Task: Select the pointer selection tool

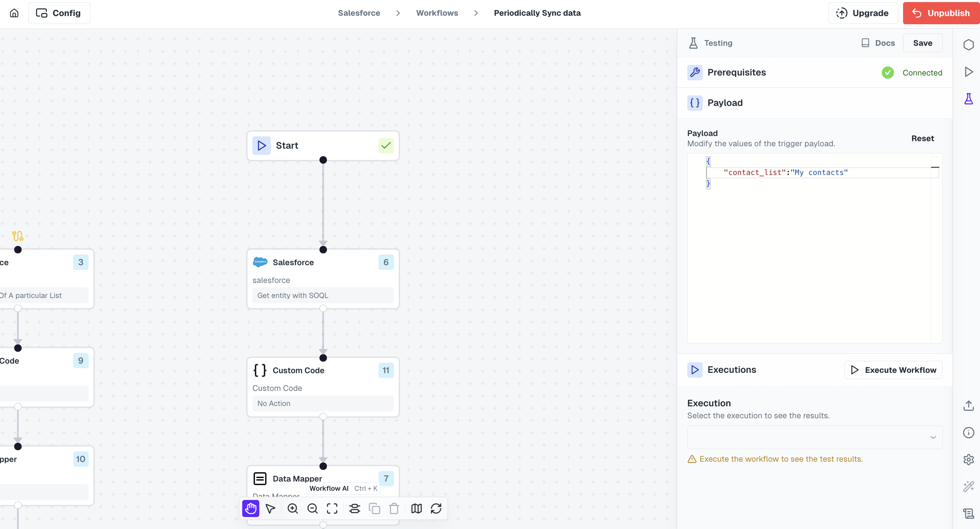Action: click(270, 508)
